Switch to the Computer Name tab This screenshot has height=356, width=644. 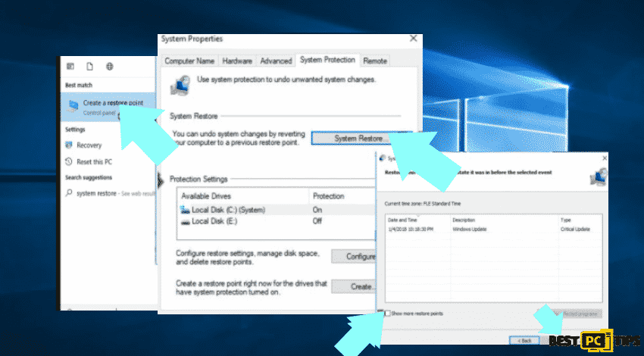(x=189, y=61)
